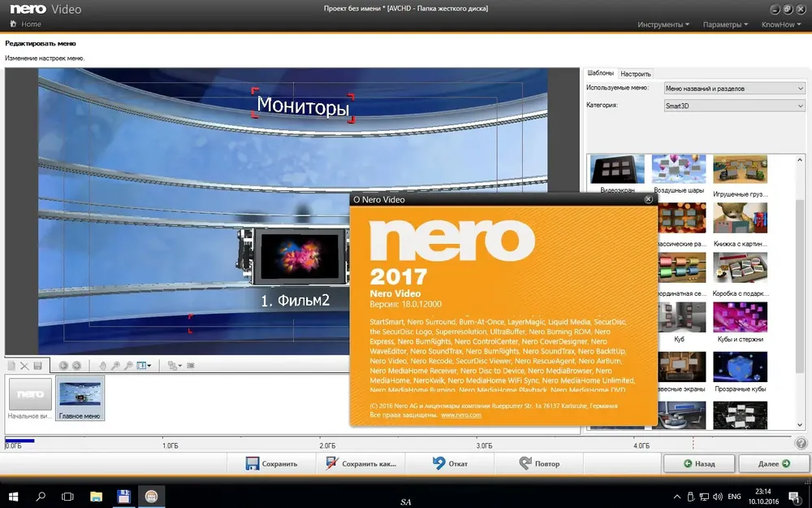812x508 pixels.
Task: Close the O Nero Video about dialog
Action: 648,199
